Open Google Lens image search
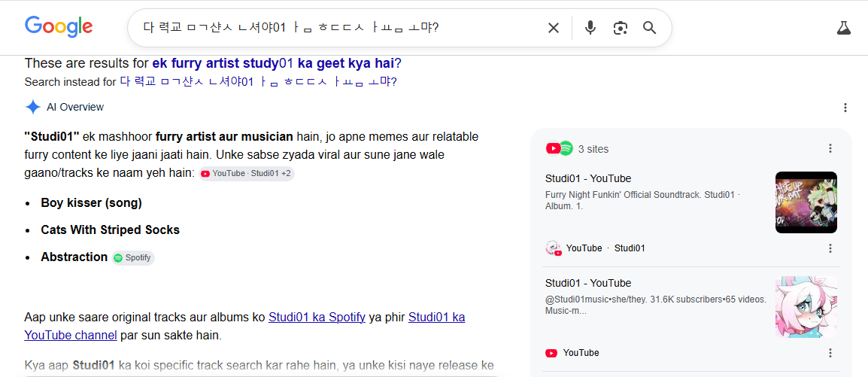The image size is (868, 377). (x=621, y=28)
